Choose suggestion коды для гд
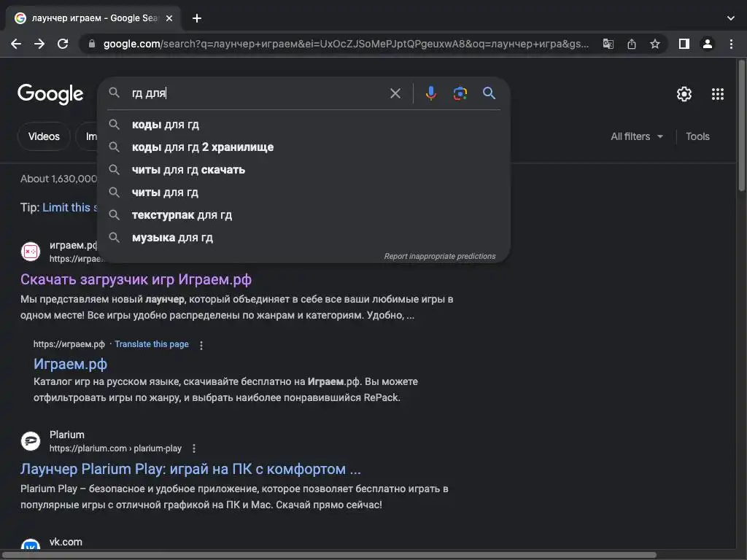The image size is (747, 560). pos(303,125)
